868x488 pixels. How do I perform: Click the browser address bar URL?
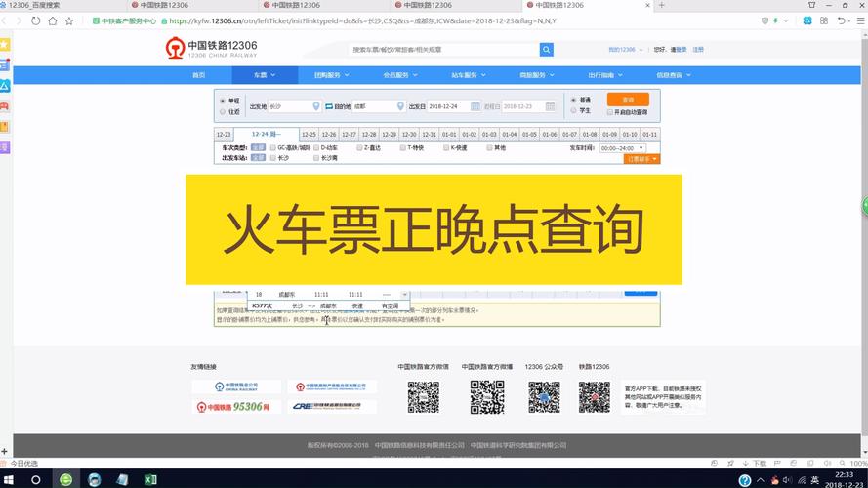[x=362, y=21]
